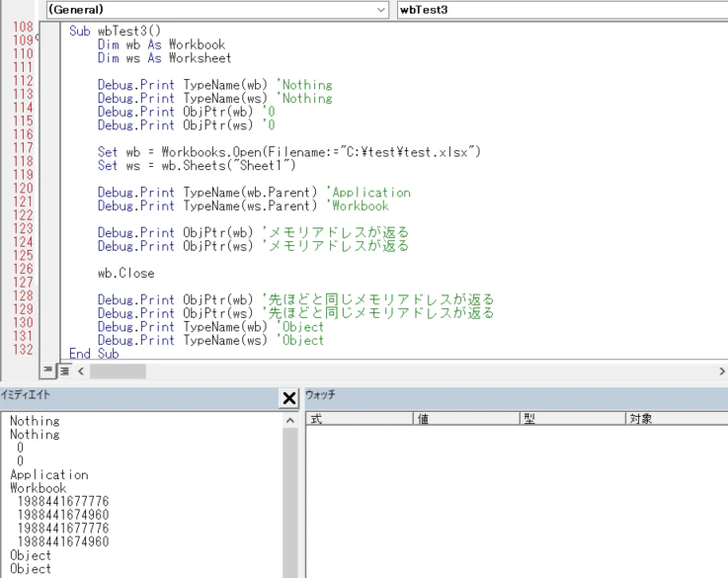Click the margin indicator beside line 109
This screenshot has width=728, height=578.
(x=38, y=37)
